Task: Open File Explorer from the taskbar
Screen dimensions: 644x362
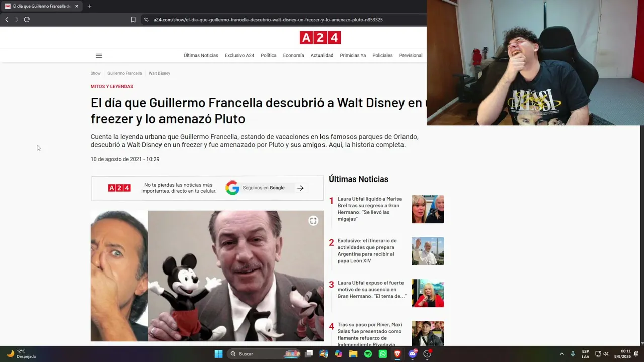Action: (353, 354)
